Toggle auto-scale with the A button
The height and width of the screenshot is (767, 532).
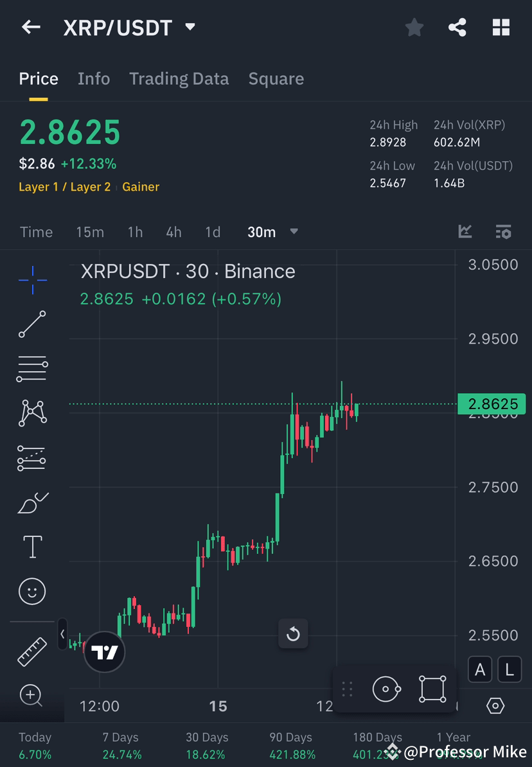480,669
